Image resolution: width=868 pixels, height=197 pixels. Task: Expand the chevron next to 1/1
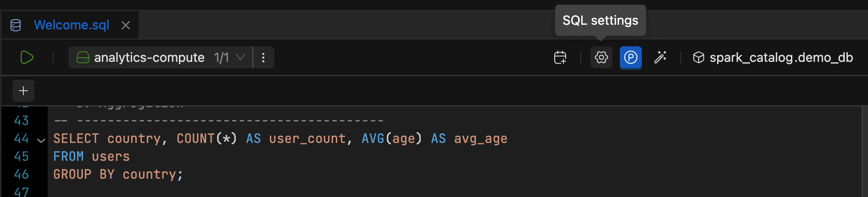pyautogui.click(x=240, y=58)
